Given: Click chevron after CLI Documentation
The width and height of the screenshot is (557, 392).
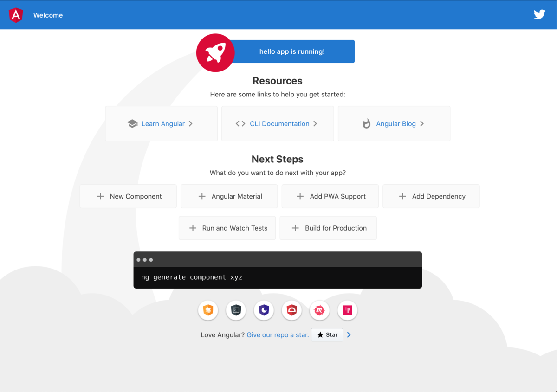Looking at the screenshot, I should [x=315, y=124].
